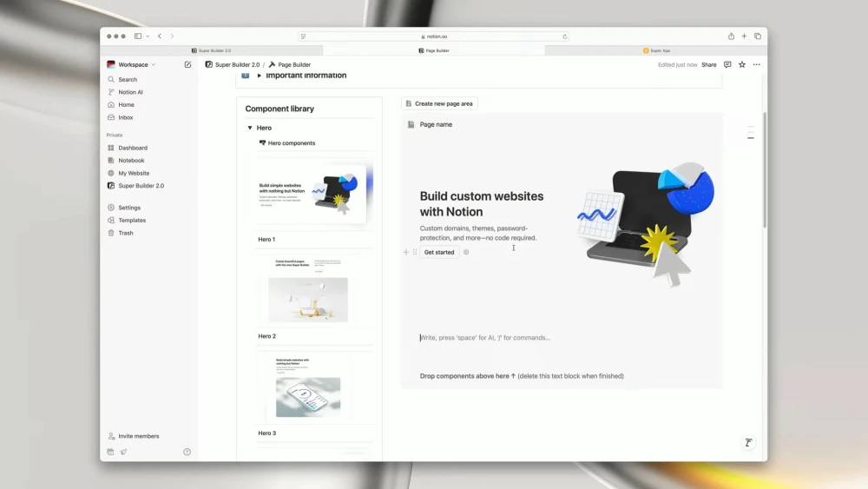The height and width of the screenshot is (489, 868).
Task: Open the Notion AI floating button
Action: (x=748, y=442)
